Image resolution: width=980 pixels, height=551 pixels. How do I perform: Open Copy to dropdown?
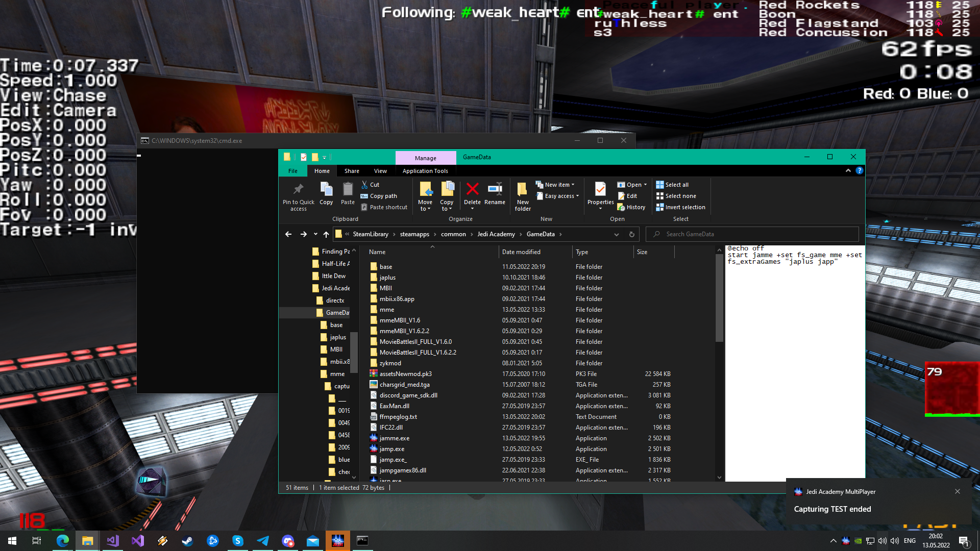coord(447,196)
